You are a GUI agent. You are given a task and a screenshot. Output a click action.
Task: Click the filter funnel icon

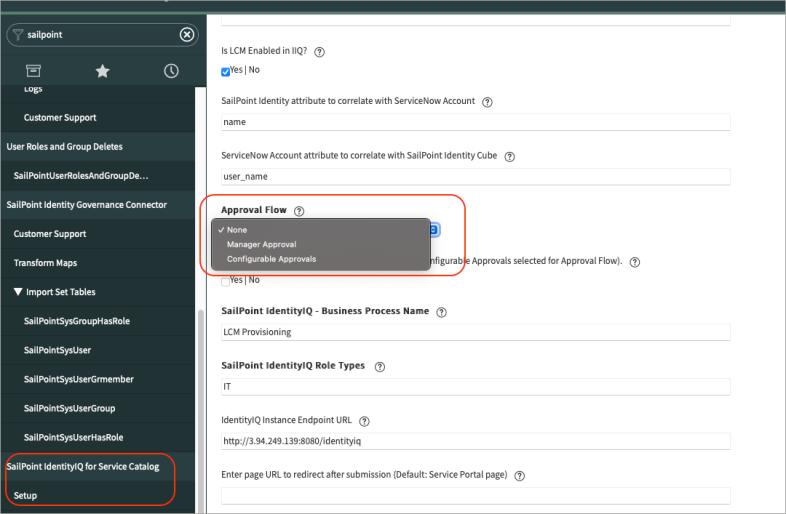(x=18, y=35)
